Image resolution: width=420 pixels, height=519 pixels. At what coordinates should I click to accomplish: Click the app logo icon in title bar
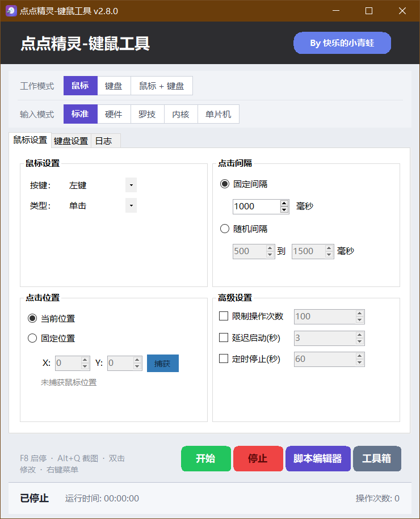tap(11, 11)
